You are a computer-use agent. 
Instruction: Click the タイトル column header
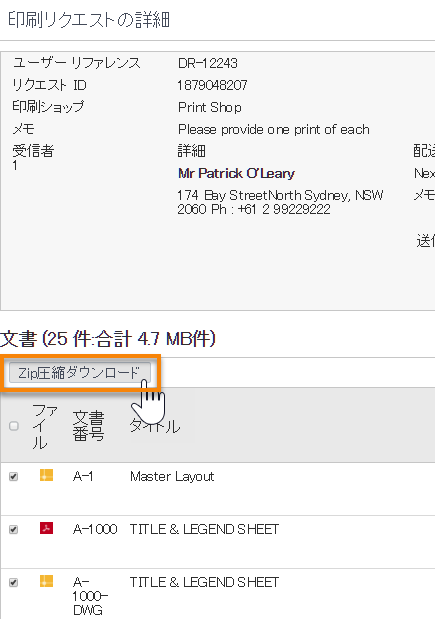[155, 426]
